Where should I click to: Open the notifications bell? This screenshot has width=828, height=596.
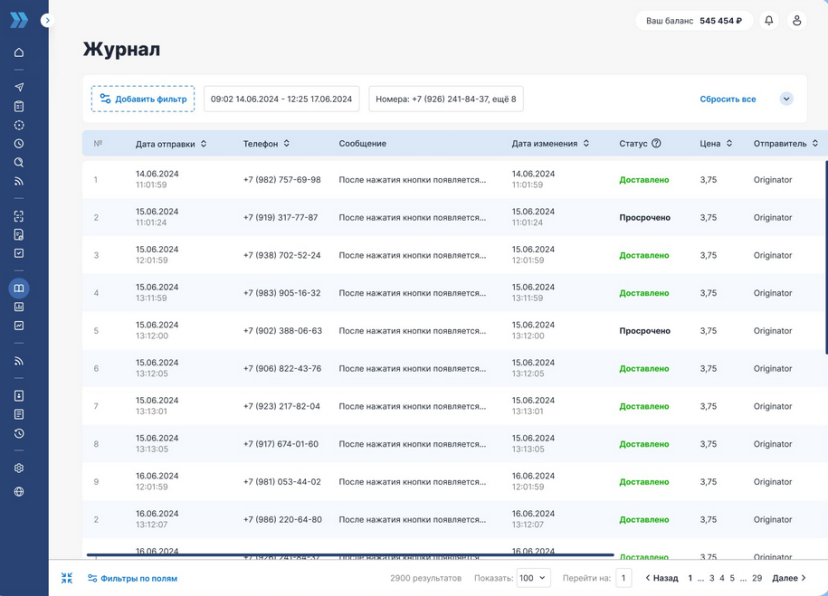[x=769, y=21]
